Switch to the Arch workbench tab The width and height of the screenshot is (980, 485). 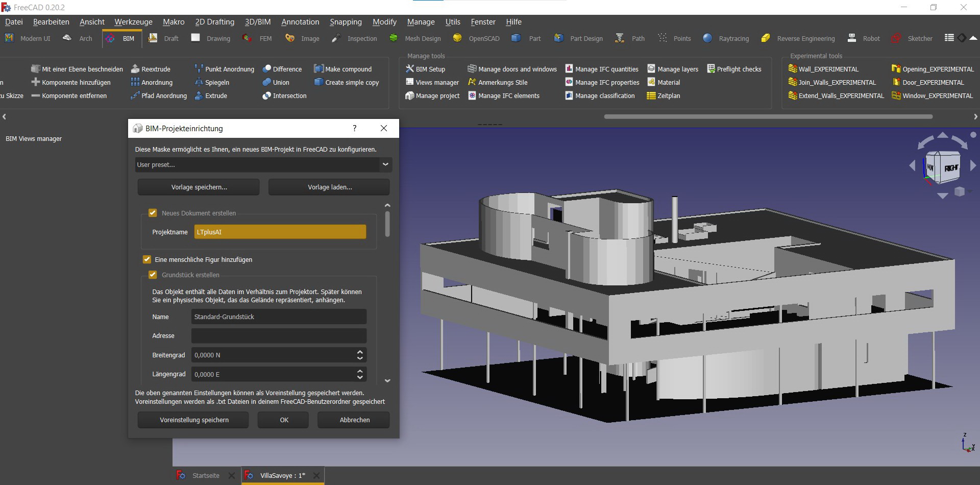pos(78,38)
